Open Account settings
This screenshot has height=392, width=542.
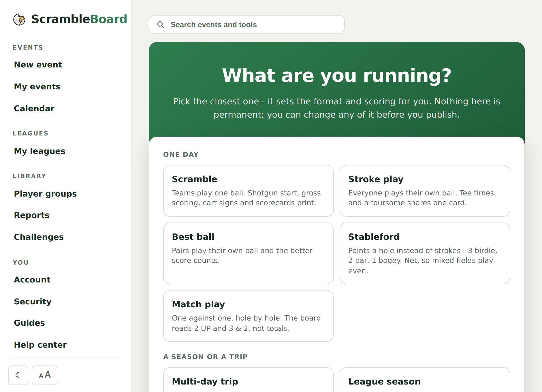pos(32,280)
